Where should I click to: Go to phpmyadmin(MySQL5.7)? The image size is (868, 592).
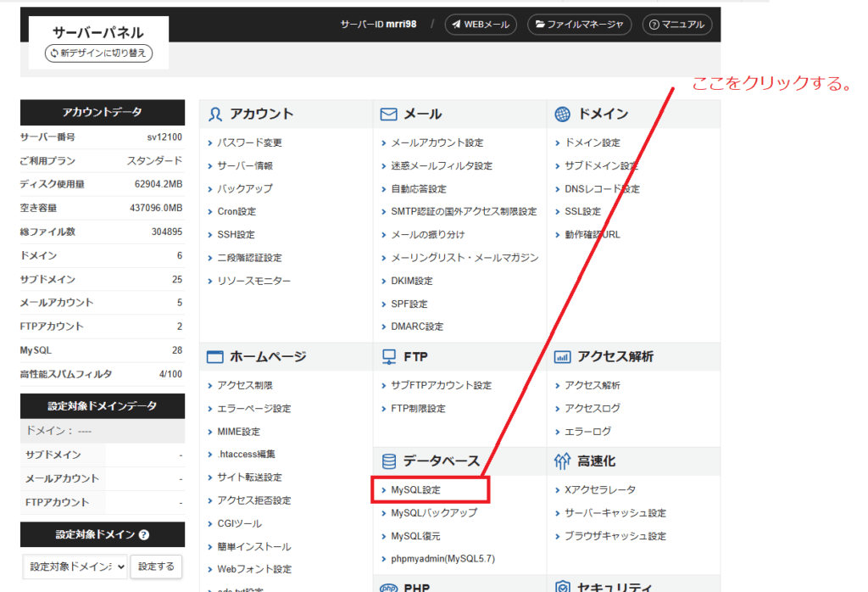tap(442, 560)
